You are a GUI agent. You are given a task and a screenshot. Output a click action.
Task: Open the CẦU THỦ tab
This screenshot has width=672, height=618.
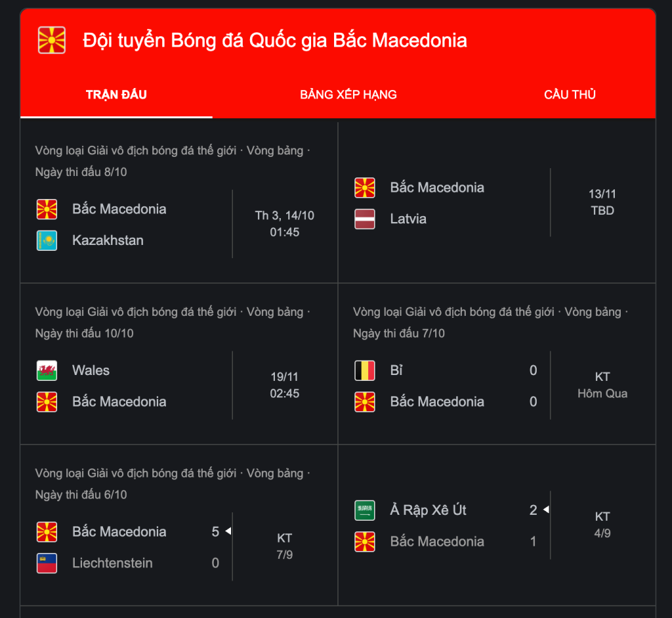[570, 95]
